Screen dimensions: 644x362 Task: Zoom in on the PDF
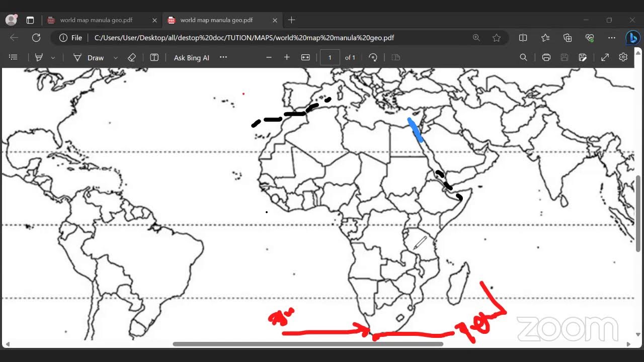click(x=287, y=57)
